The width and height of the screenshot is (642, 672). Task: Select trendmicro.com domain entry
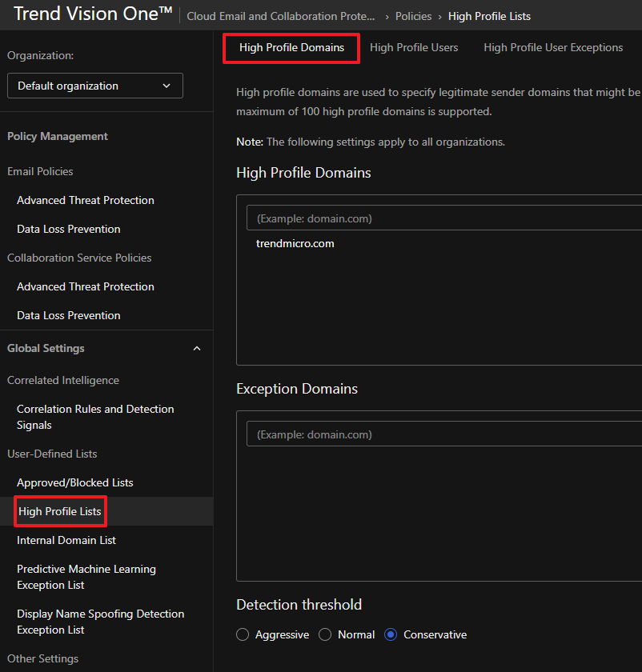point(295,243)
